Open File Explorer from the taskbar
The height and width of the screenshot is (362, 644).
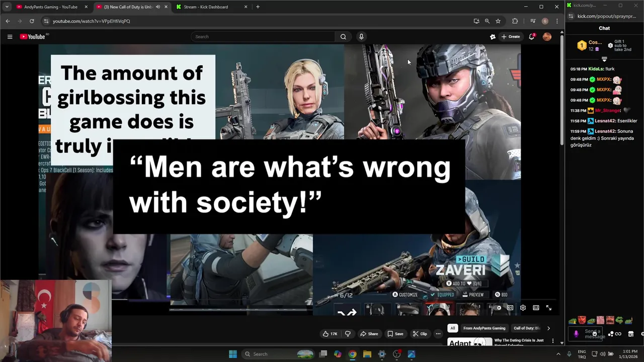pyautogui.click(x=367, y=354)
